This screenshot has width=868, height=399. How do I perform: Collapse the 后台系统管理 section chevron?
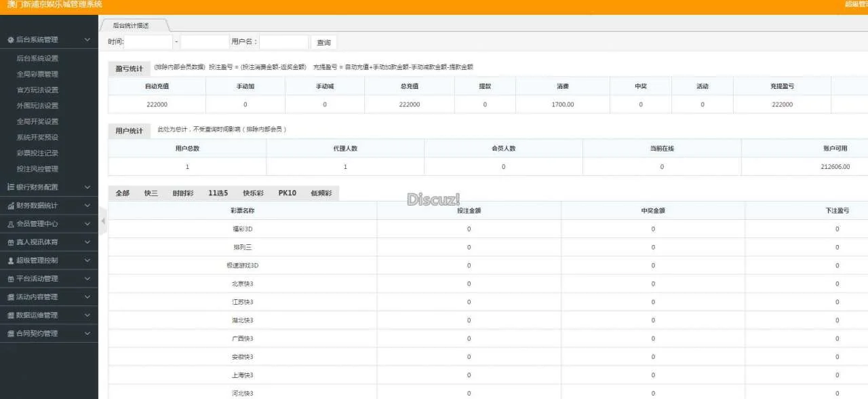[87, 40]
